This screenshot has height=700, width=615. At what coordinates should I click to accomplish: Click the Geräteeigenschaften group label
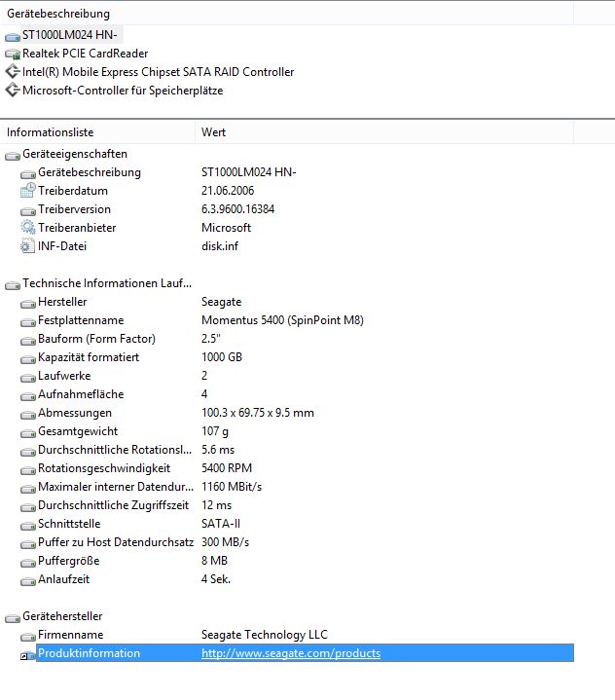point(75,154)
